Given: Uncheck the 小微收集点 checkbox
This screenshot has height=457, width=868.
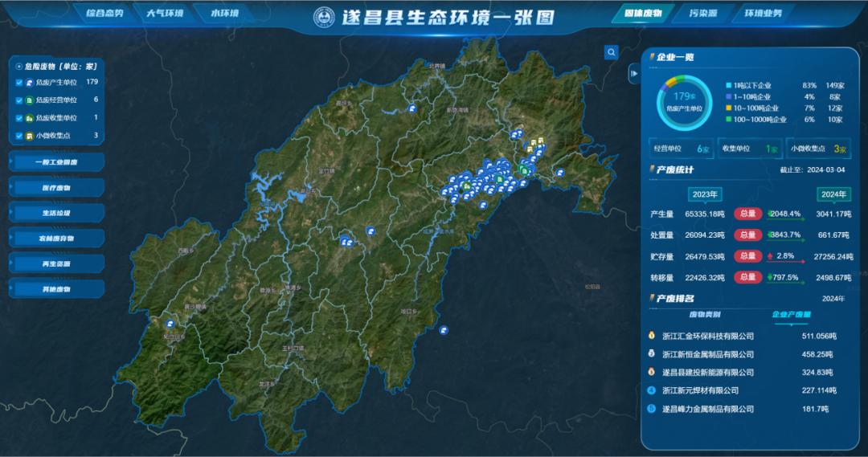Looking at the screenshot, I should tap(19, 136).
